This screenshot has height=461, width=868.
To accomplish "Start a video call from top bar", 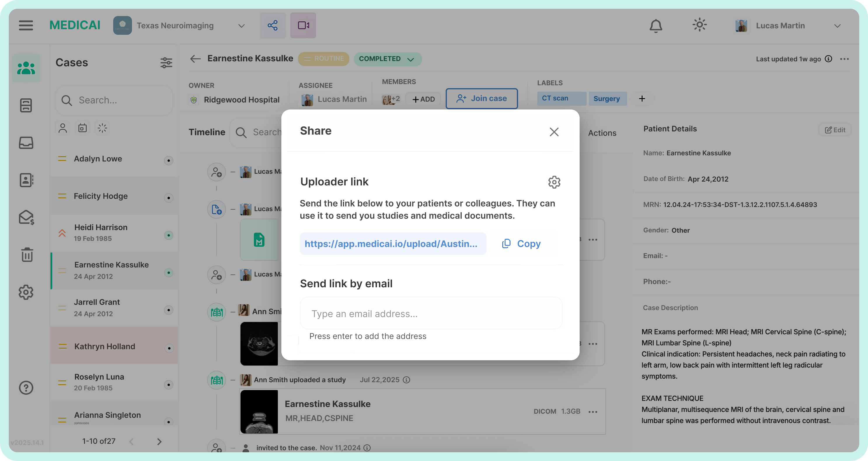I will pyautogui.click(x=303, y=25).
